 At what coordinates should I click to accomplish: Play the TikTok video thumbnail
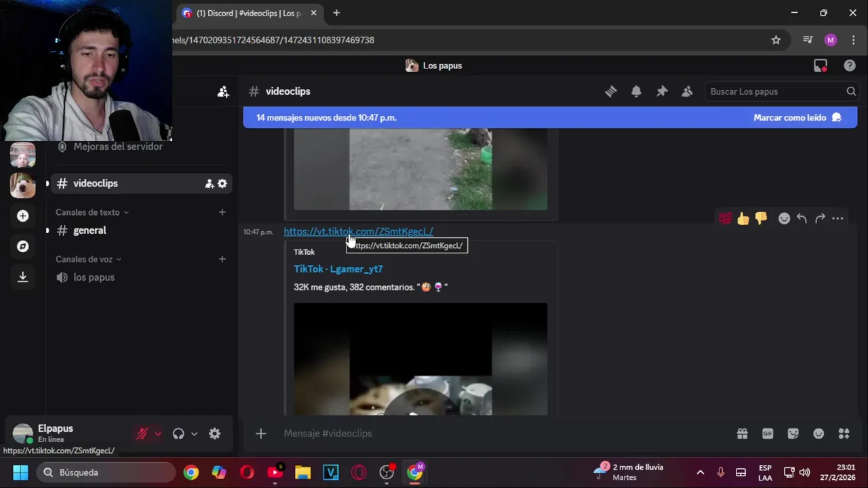coord(420,359)
